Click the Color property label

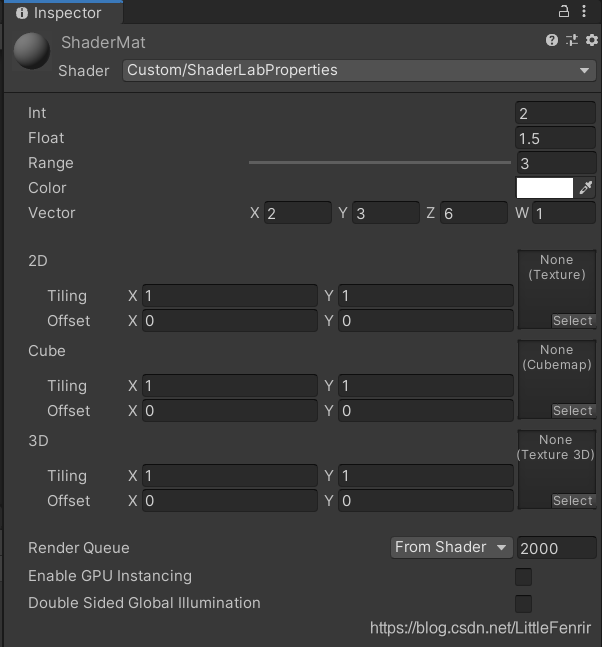(47, 188)
